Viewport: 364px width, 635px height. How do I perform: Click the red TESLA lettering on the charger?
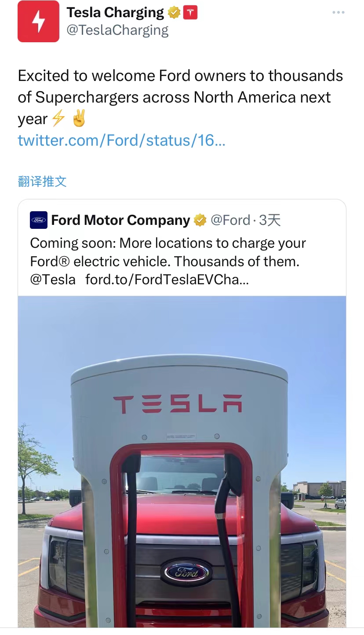click(178, 404)
